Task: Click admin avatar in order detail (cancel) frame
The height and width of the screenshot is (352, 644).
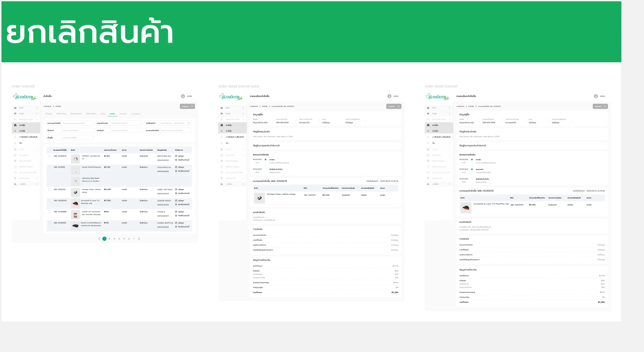Action: click(x=596, y=96)
